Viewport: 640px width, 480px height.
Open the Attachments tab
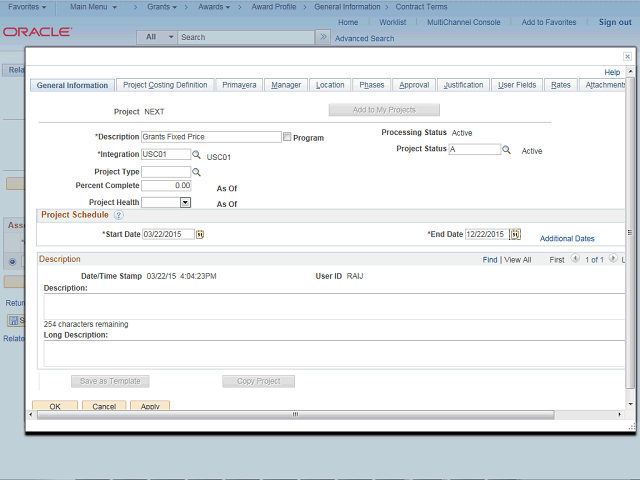[x=604, y=85]
